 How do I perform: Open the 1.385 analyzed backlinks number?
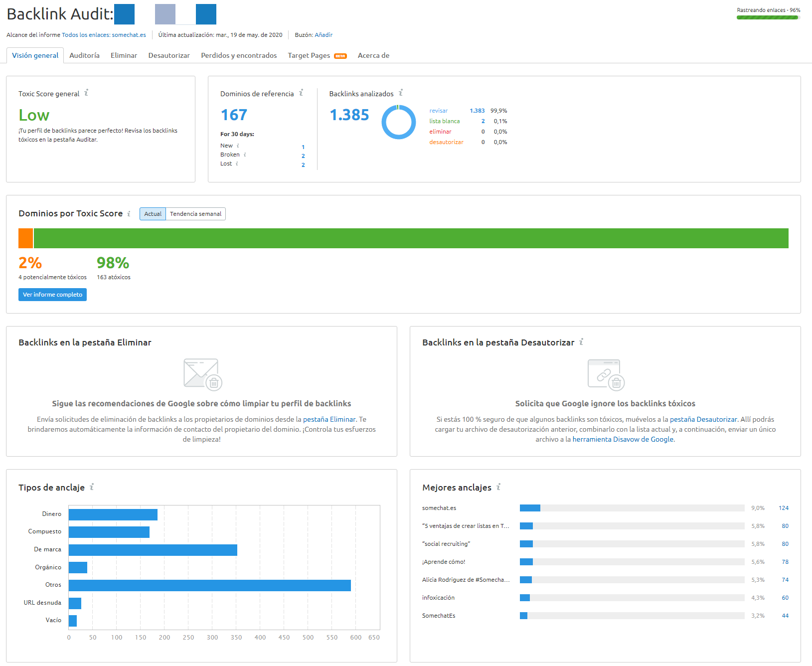click(x=349, y=115)
